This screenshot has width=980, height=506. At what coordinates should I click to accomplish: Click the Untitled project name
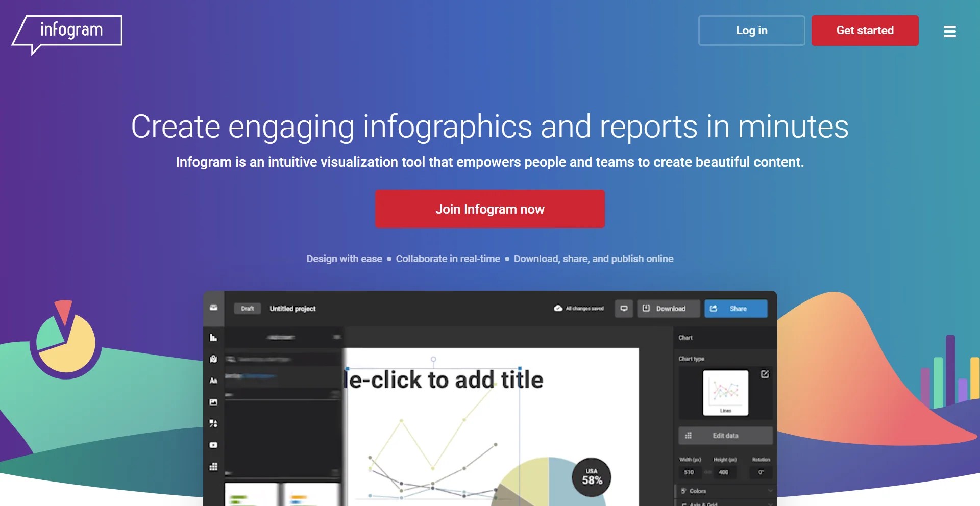tap(292, 309)
